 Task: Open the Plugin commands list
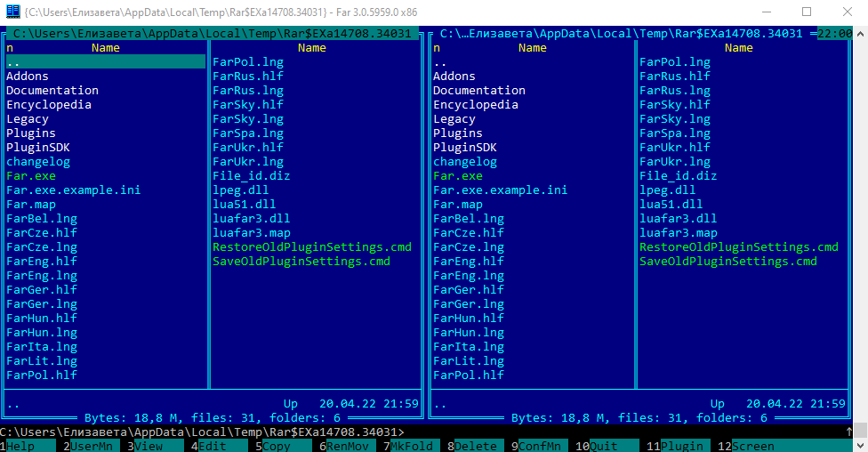pos(681,446)
